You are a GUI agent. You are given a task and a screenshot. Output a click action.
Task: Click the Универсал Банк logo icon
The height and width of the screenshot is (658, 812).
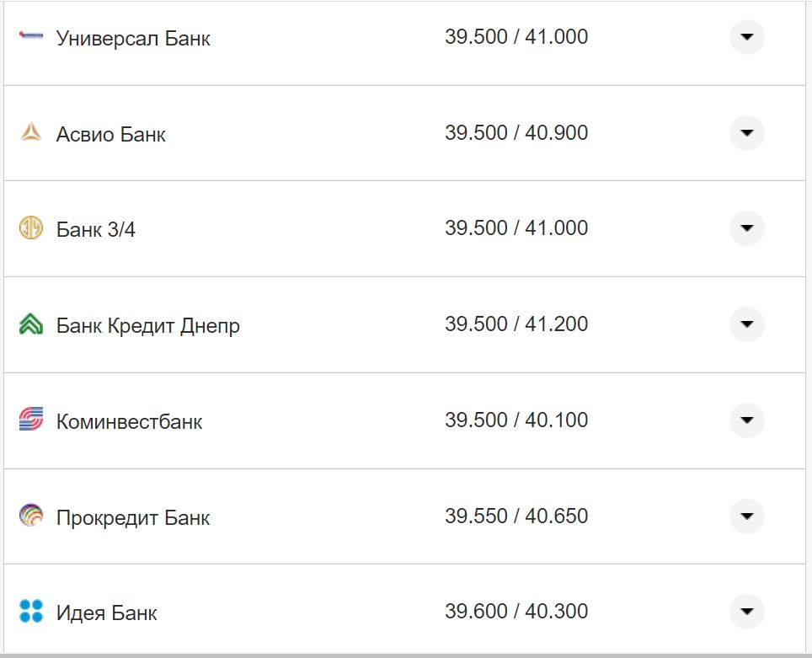[31, 36]
